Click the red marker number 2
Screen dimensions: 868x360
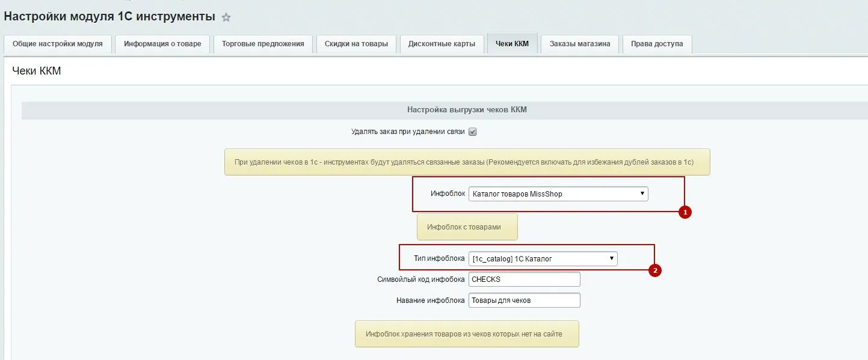point(655,271)
